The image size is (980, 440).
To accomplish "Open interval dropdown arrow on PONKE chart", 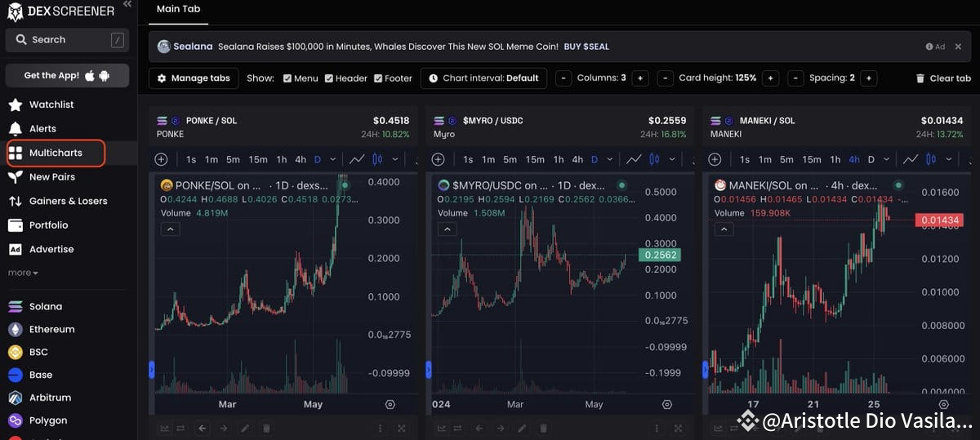I will coord(333,159).
